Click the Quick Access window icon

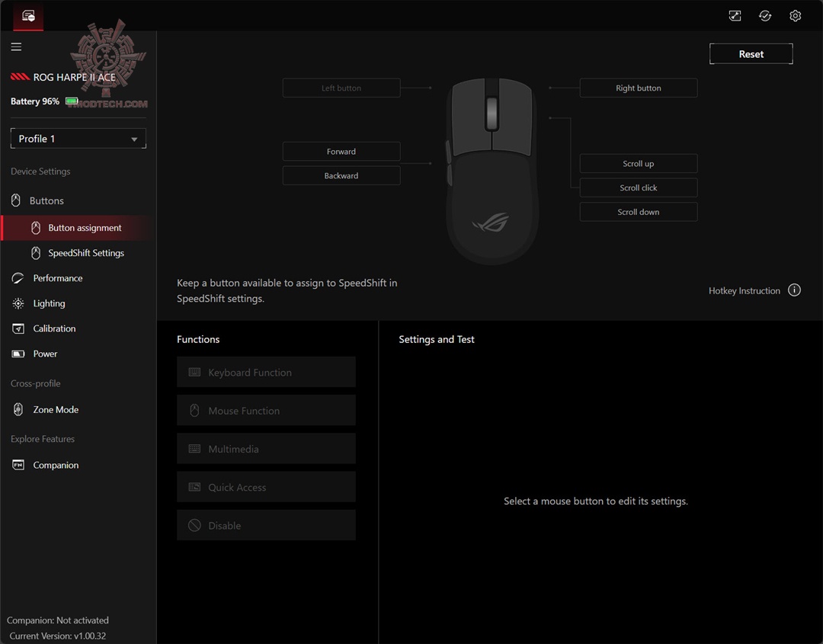(194, 487)
